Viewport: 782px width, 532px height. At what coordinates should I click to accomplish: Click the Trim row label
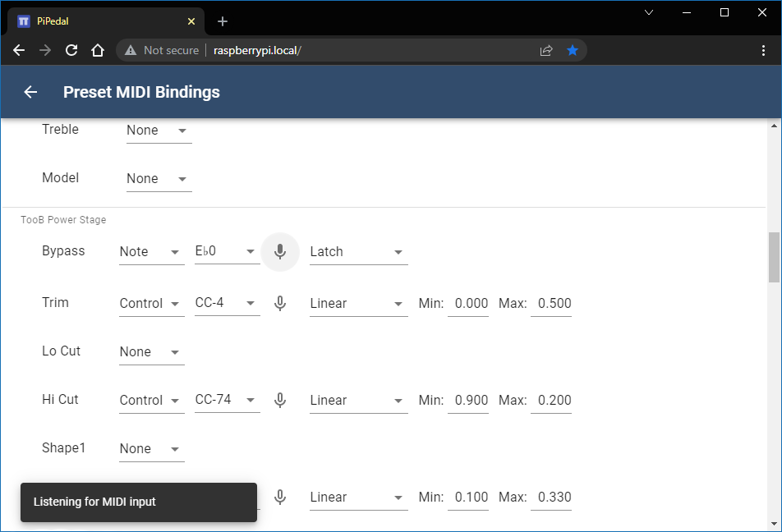pyautogui.click(x=55, y=303)
